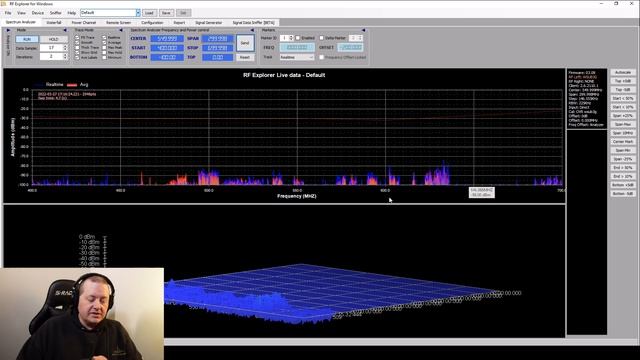Viewport: 640px width, 360px height.
Task: Open the Sniffer menu
Action: pyautogui.click(x=56, y=13)
